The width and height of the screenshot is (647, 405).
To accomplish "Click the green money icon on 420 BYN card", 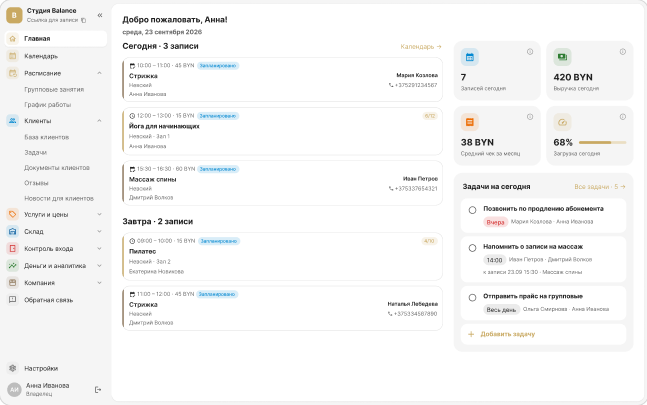I will click(562, 57).
